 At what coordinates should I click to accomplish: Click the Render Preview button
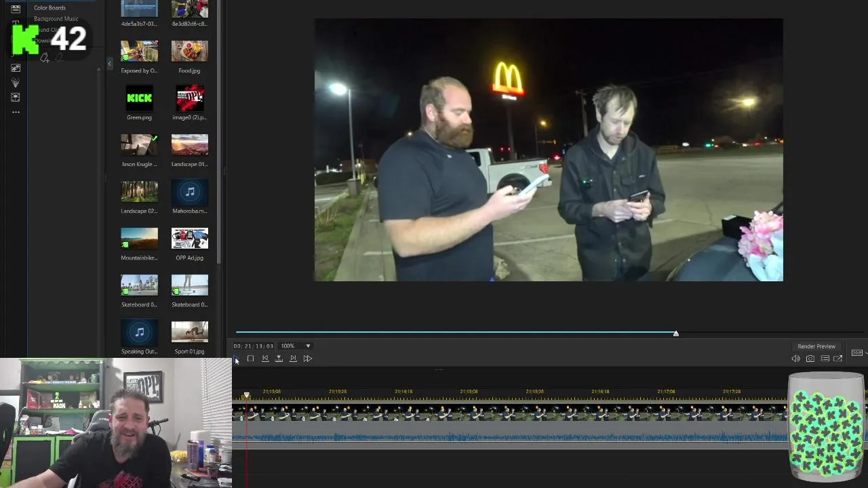tap(816, 346)
